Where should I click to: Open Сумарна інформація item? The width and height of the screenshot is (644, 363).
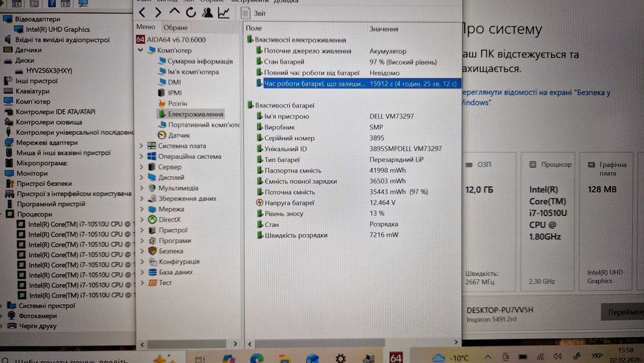pos(196,61)
